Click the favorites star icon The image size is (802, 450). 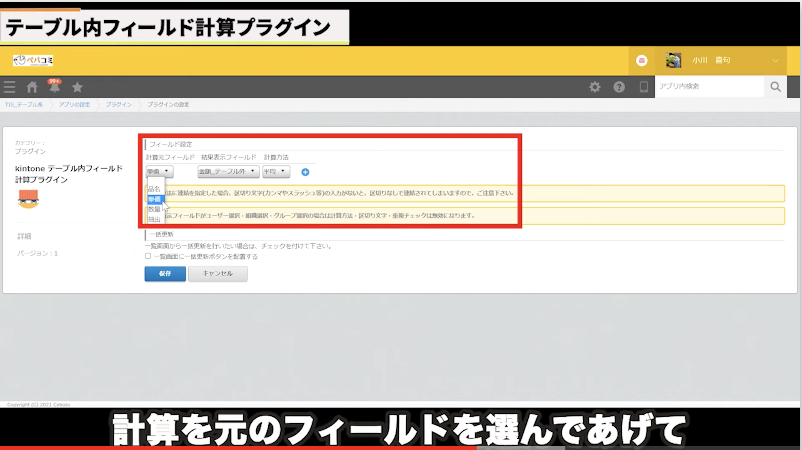pos(77,87)
